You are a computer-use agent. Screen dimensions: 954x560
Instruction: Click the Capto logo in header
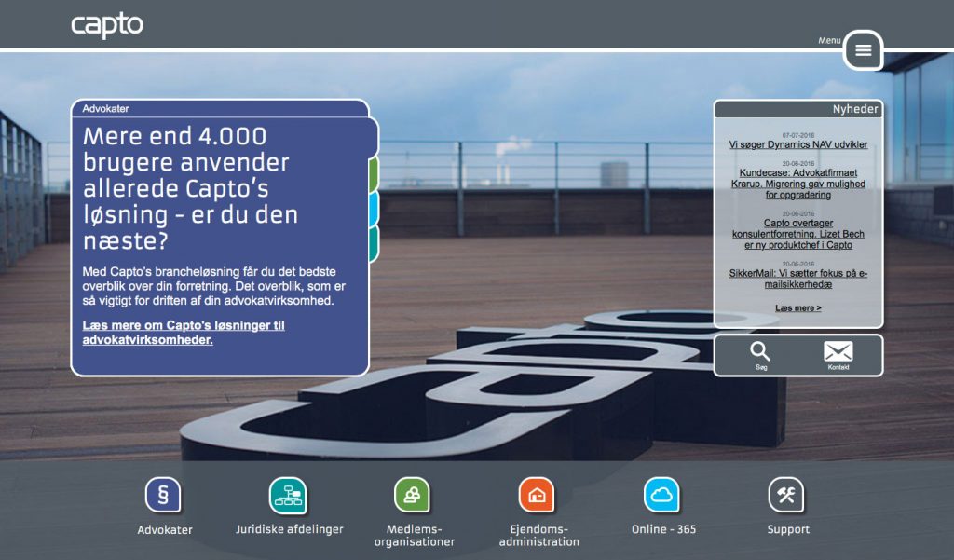click(107, 25)
